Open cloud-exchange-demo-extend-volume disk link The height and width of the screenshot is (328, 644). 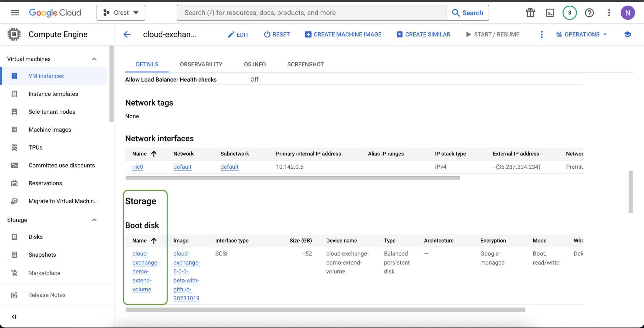[146, 271]
